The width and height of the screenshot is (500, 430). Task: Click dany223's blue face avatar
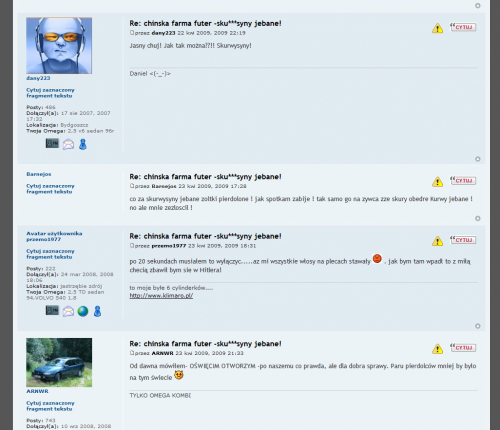click(59, 46)
